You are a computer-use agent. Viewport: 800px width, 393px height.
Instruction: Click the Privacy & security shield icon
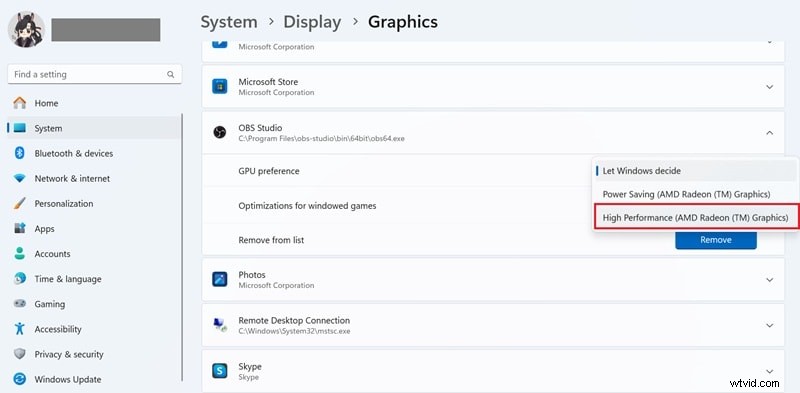19,354
